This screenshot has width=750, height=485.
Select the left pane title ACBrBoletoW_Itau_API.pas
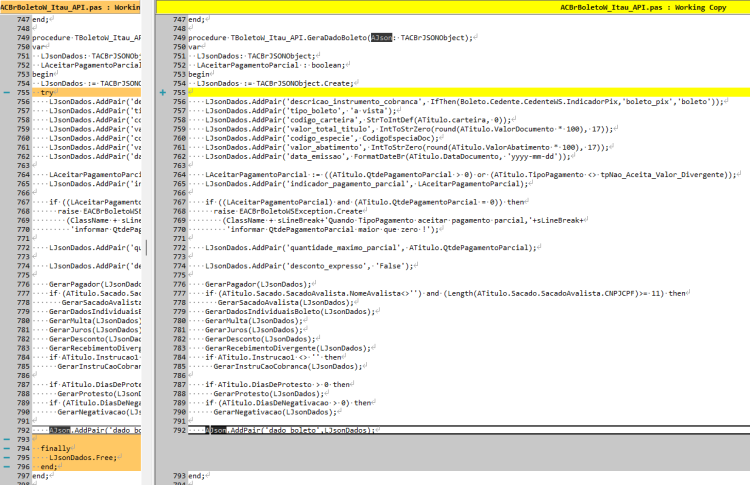[x=70, y=7]
